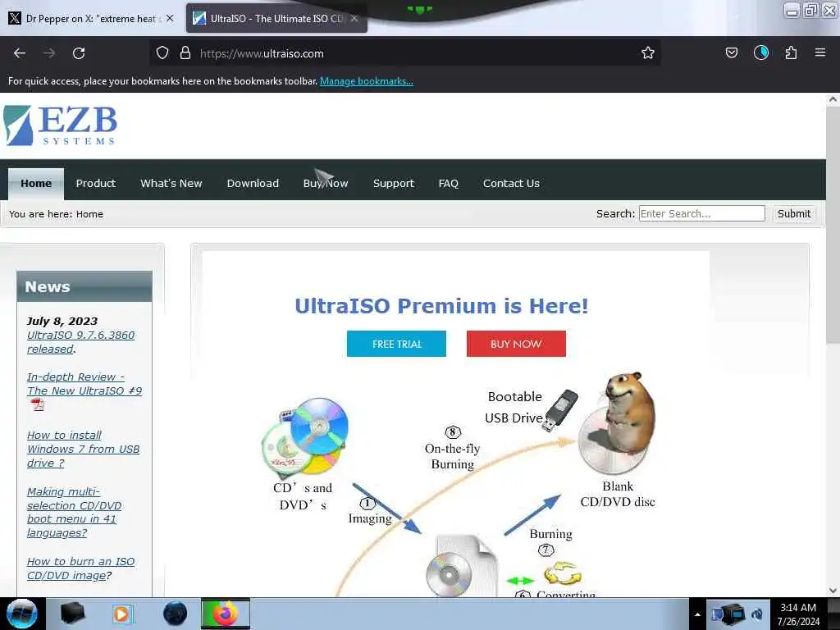
Task: Reload the page with refresh icon
Action: [x=79, y=53]
